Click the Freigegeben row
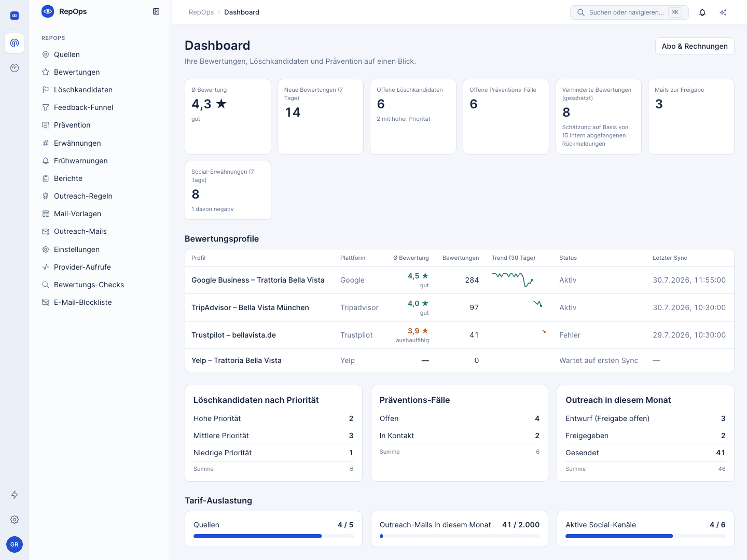747x560 pixels. pos(645,436)
